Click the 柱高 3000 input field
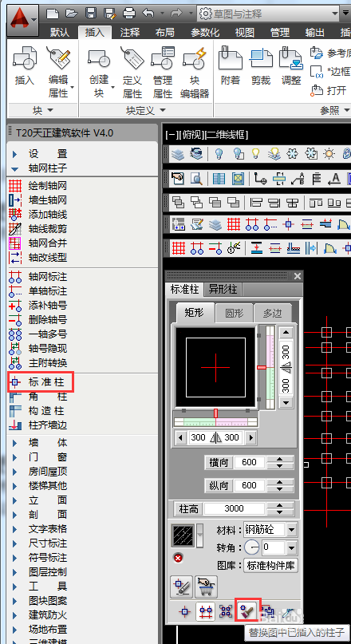Image resolution: width=351 pixels, height=644 pixels. 235,509
